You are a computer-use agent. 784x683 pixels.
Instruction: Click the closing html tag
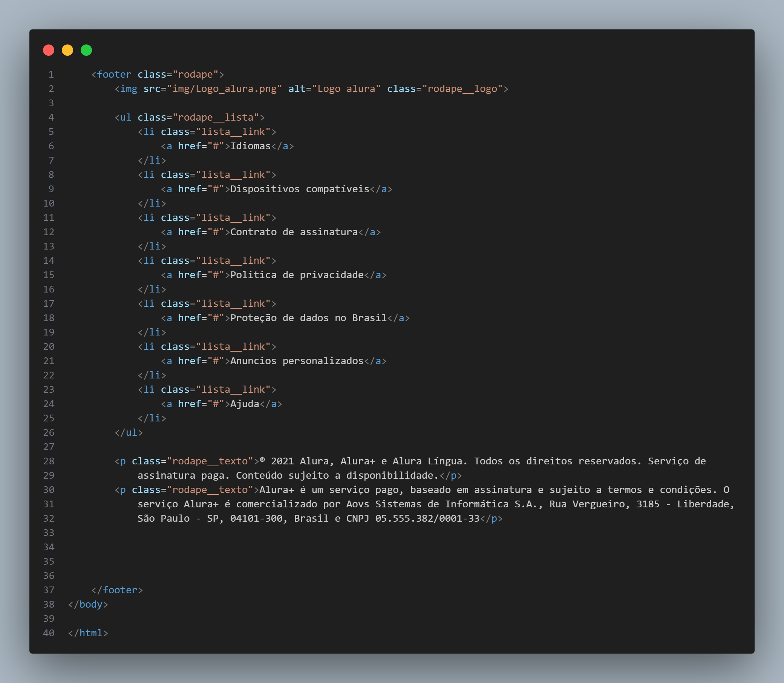pos(88,633)
